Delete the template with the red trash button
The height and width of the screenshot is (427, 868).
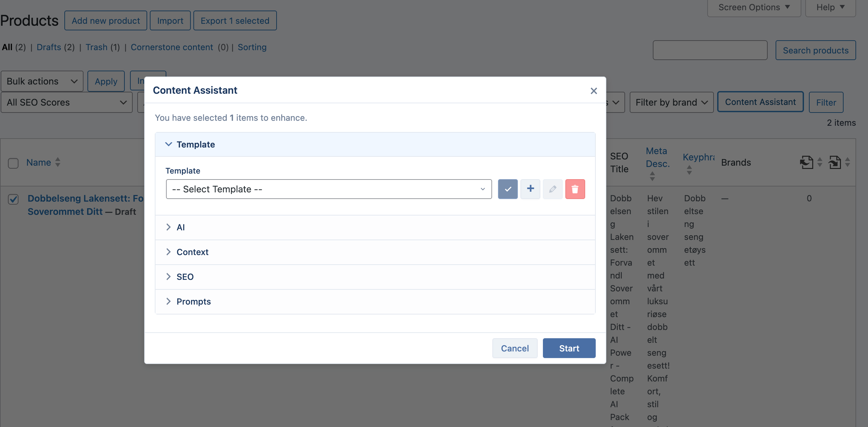click(575, 189)
